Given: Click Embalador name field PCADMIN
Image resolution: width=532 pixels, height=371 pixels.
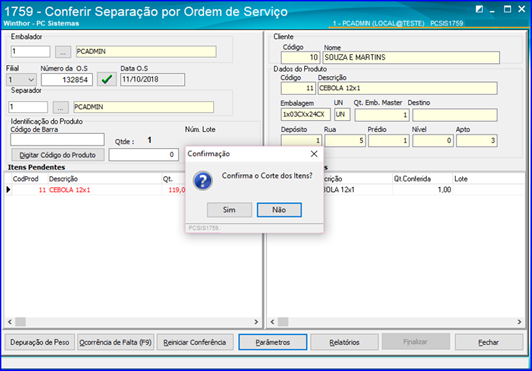Looking at the screenshot, I should [146, 52].
